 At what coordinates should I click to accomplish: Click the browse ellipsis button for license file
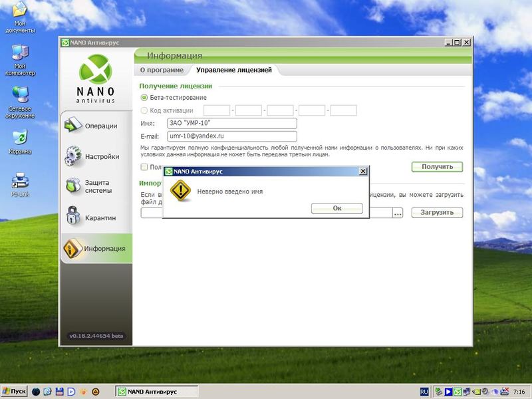click(x=398, y=213)
